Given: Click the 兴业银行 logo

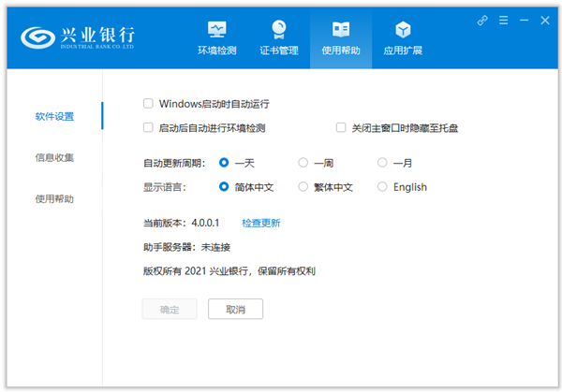Looking at the screenshot, I should (x=77, y=37).
